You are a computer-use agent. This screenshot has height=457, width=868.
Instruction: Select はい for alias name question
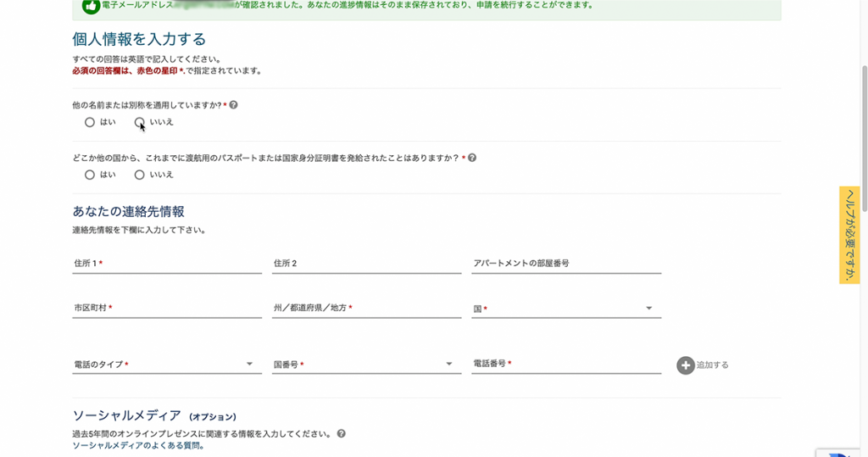(x=90, y=122)
